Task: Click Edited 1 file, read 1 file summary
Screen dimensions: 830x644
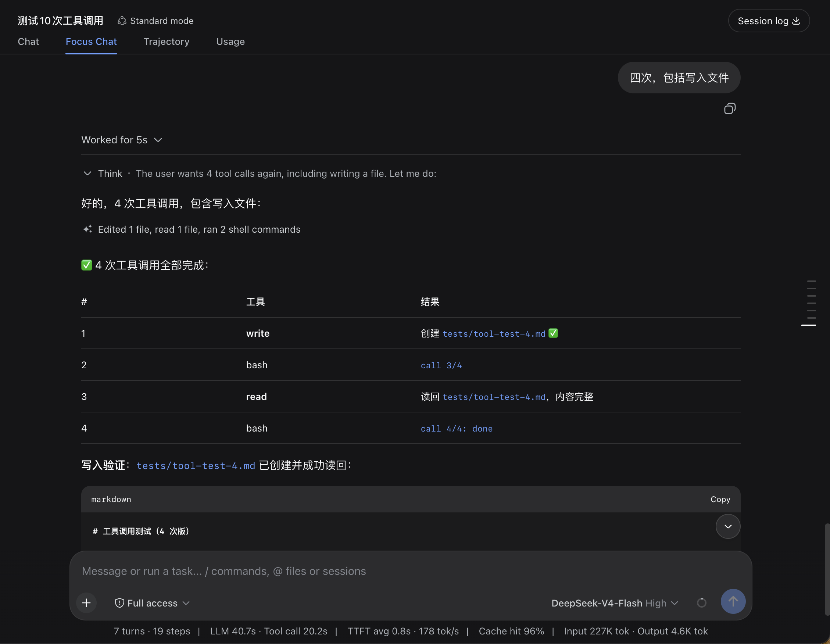Action: (199, 229)
